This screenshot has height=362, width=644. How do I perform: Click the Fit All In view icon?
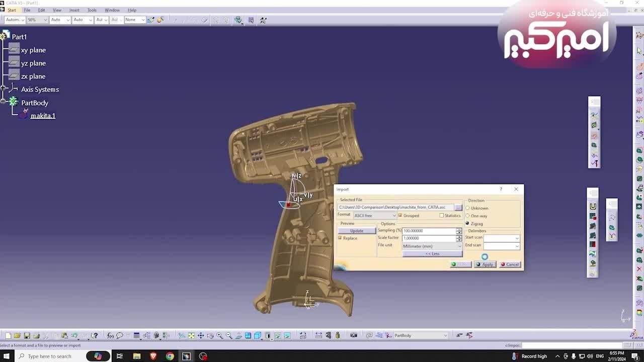pyautogui.click(x=191, y=336)
